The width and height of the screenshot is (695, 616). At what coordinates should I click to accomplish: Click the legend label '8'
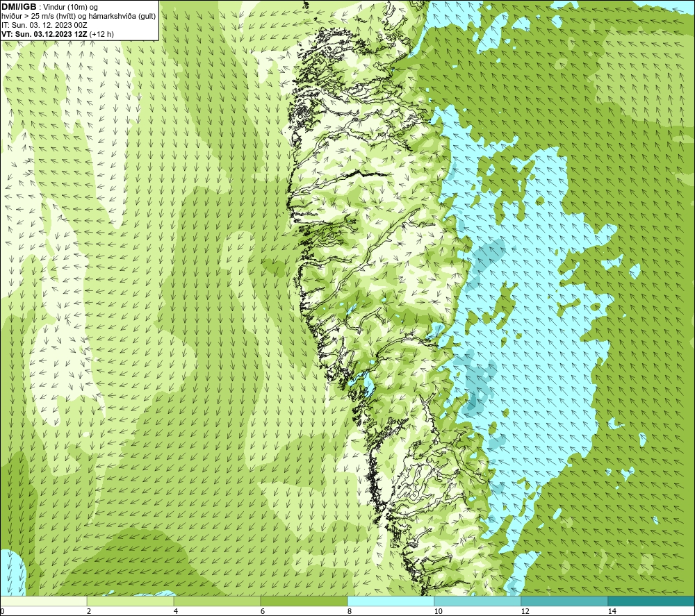(350, 611)
